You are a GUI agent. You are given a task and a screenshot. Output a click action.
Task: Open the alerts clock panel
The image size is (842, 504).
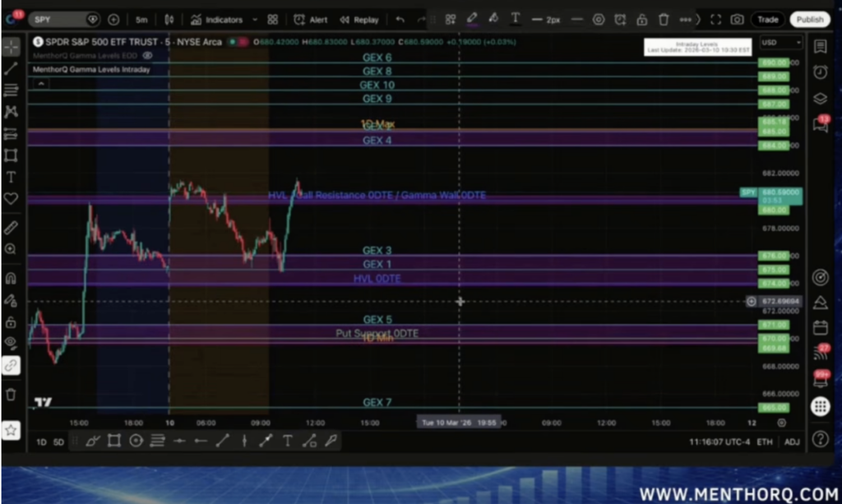(820, 72)
